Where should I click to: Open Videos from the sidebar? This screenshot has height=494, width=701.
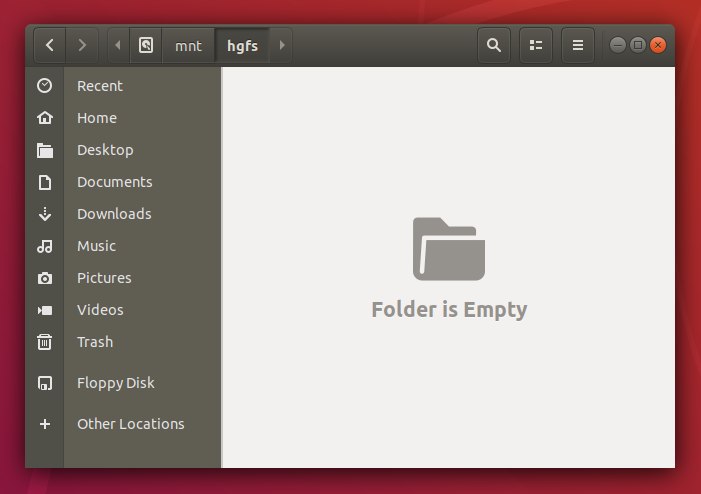click(100, 310)
